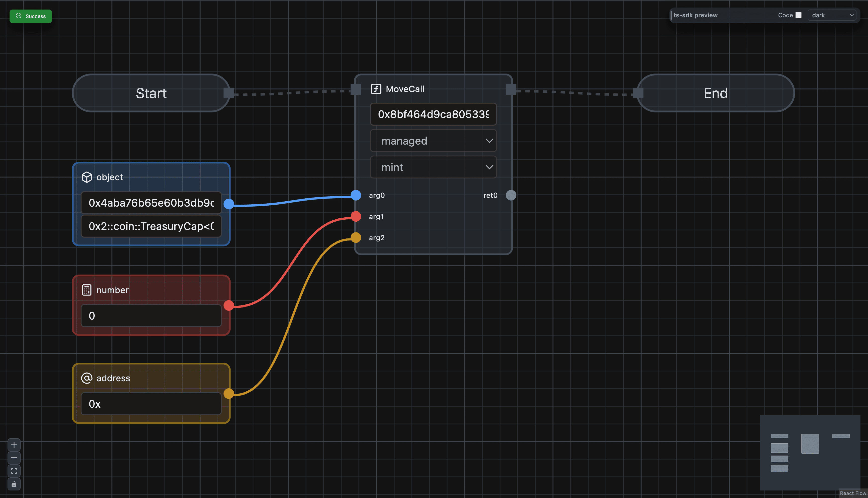Click the End node

[x=715, y=93]
